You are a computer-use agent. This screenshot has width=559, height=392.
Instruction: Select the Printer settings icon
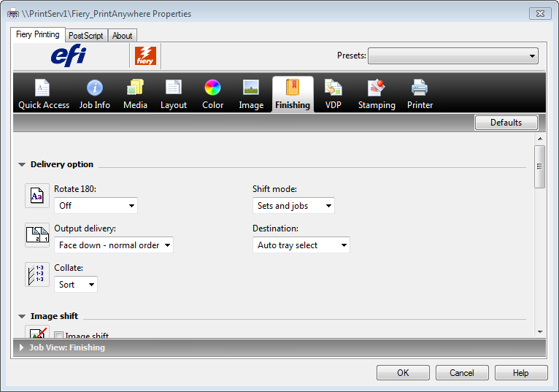[x=420, y=88]
